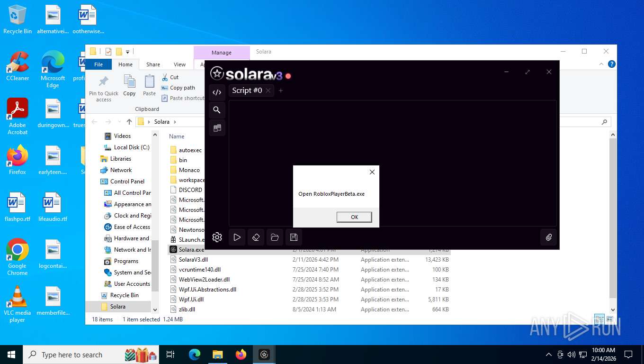Sort files by Name column header

tap(177, 136)
